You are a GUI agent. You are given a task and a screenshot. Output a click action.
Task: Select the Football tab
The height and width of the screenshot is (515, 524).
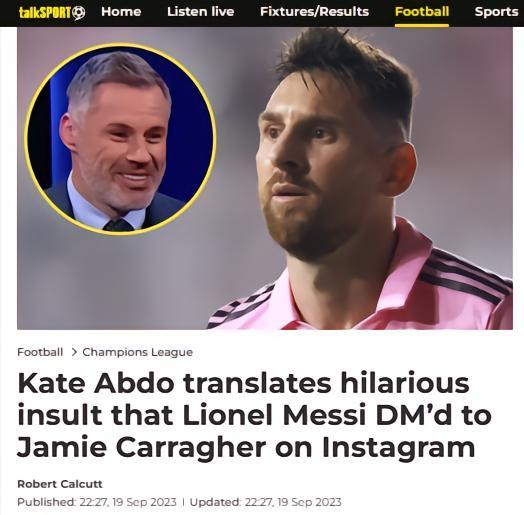422,12
